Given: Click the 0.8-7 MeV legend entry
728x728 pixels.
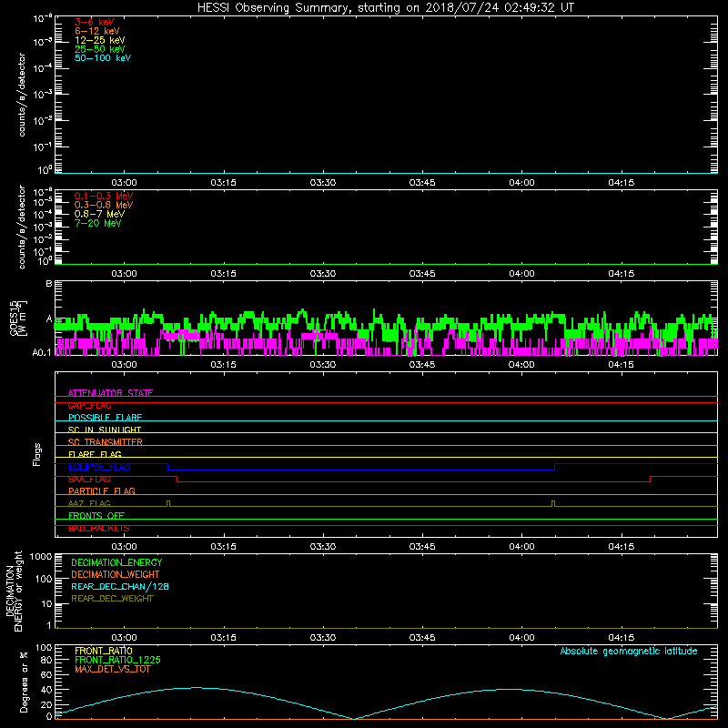Looking at the screenshot, I should pos(99,214).
